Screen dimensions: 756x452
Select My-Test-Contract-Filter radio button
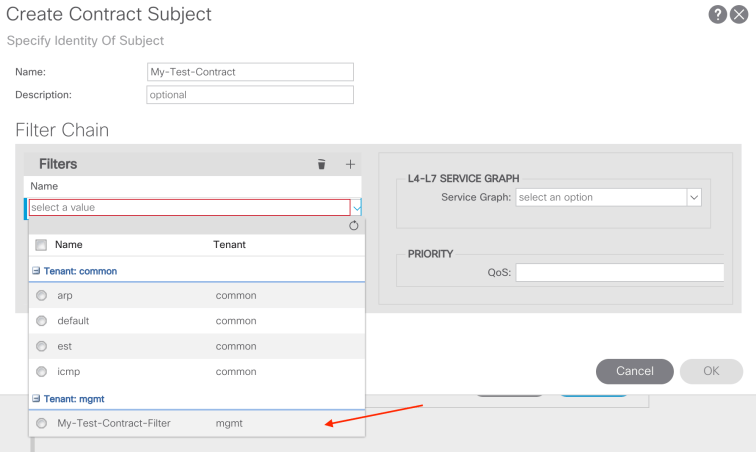tap(41, 423)
